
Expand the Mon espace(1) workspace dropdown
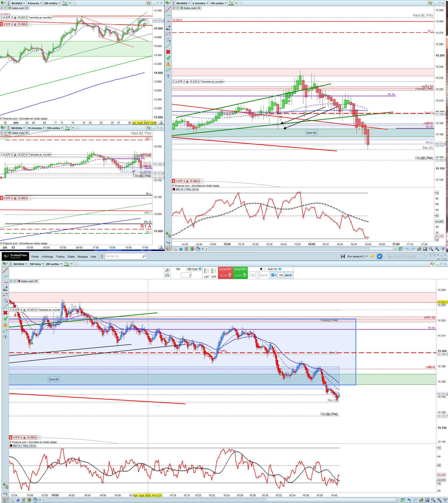(357, 256)
